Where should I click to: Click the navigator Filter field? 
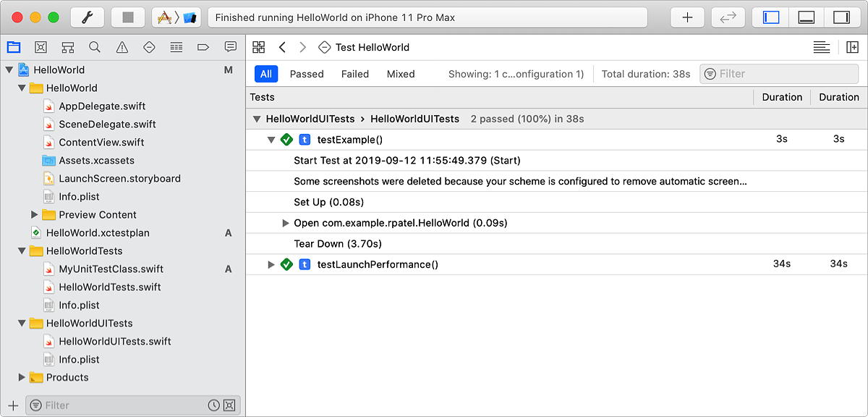coord(132,405)
